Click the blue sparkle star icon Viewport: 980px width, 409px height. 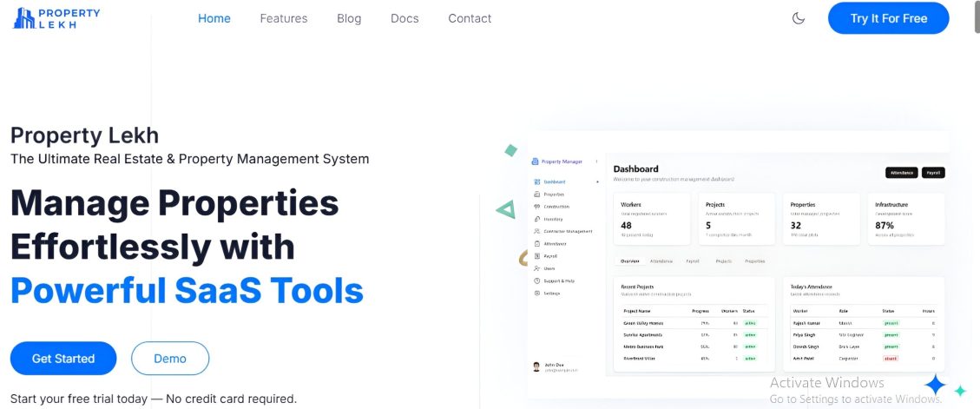[x=935, y=385]
